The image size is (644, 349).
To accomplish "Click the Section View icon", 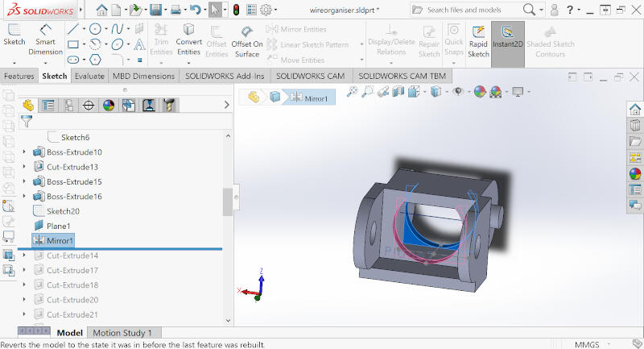I will coord(398,92).
